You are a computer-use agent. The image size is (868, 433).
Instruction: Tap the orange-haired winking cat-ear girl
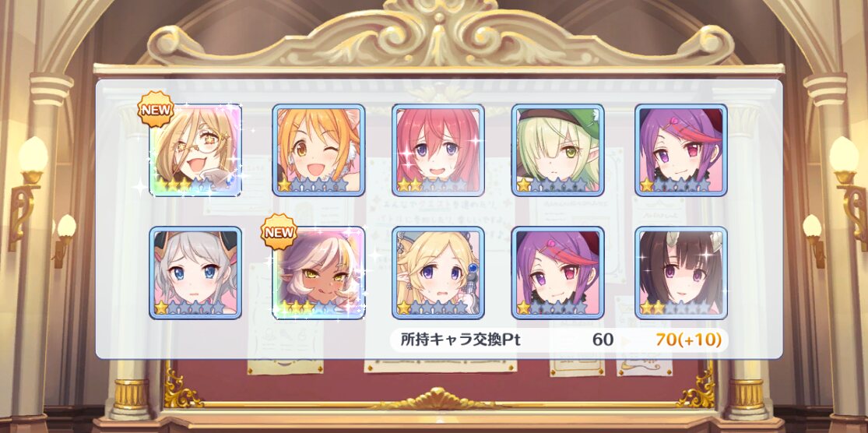318,150
